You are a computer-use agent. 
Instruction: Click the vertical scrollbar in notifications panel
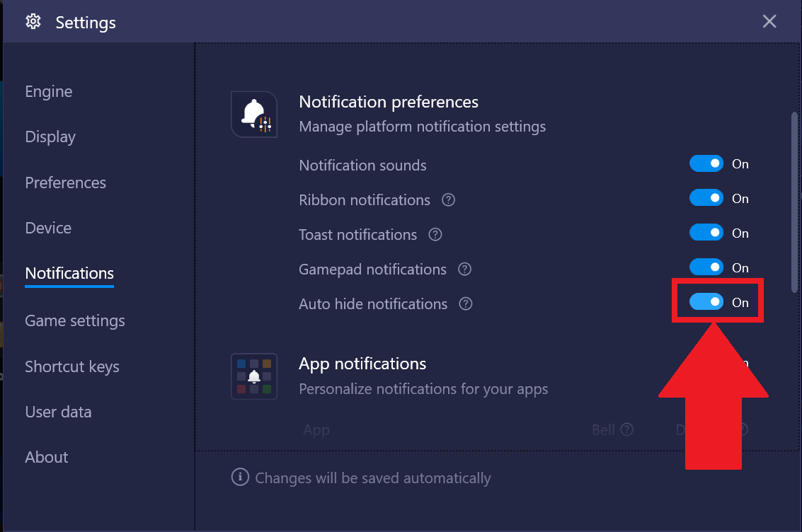click(x=794, y=202)
